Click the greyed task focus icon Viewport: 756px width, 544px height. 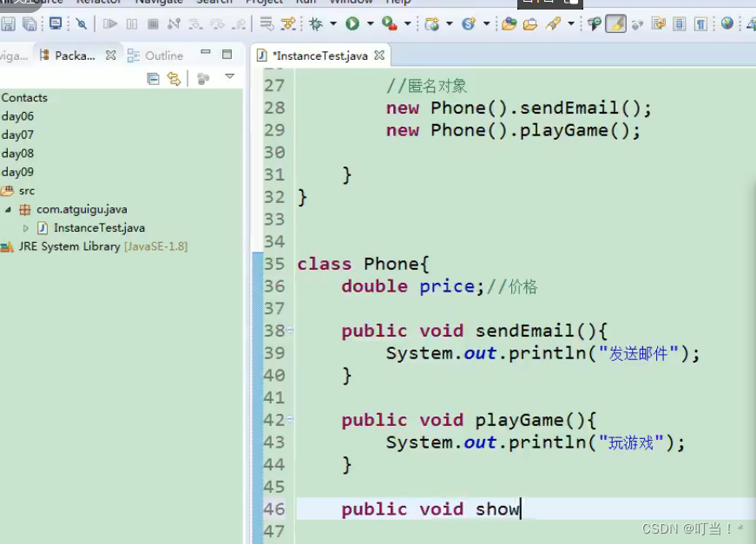pyautogui.click(x=203, y=79)
